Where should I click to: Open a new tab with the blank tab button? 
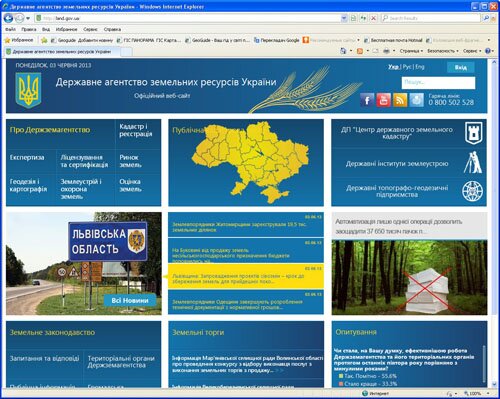tap(126, 52)
